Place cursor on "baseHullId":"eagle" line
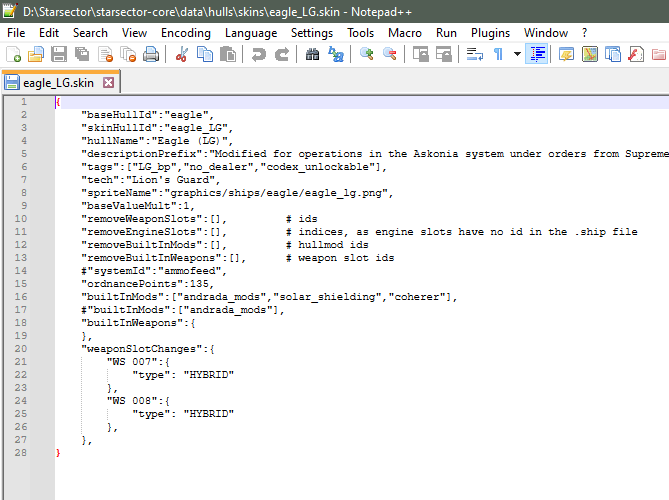This screenshot has width=669, height=500. pyautogui.click(x=147, y=115)
